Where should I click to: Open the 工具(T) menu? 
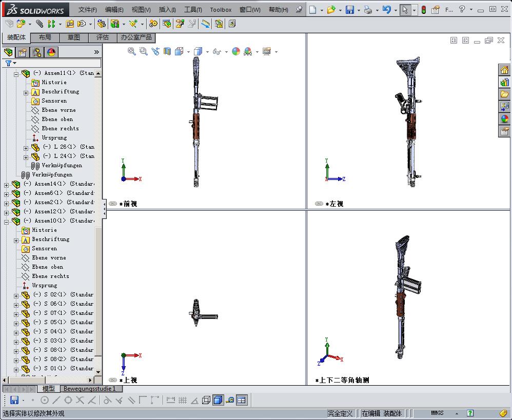pyautogui.click(x=192, y=10)
